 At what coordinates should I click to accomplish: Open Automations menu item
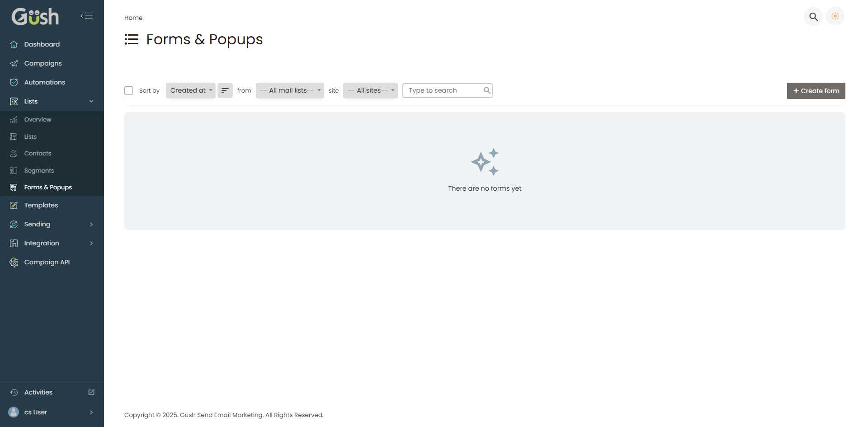[x=52, y=82]
